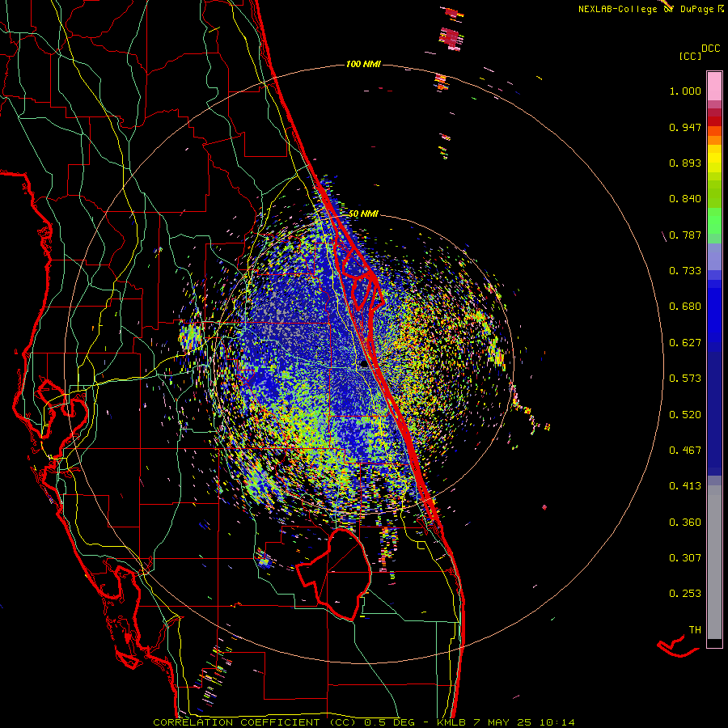
Task: Select the 0.733 scale value
Action: click(x=685, y=271)
